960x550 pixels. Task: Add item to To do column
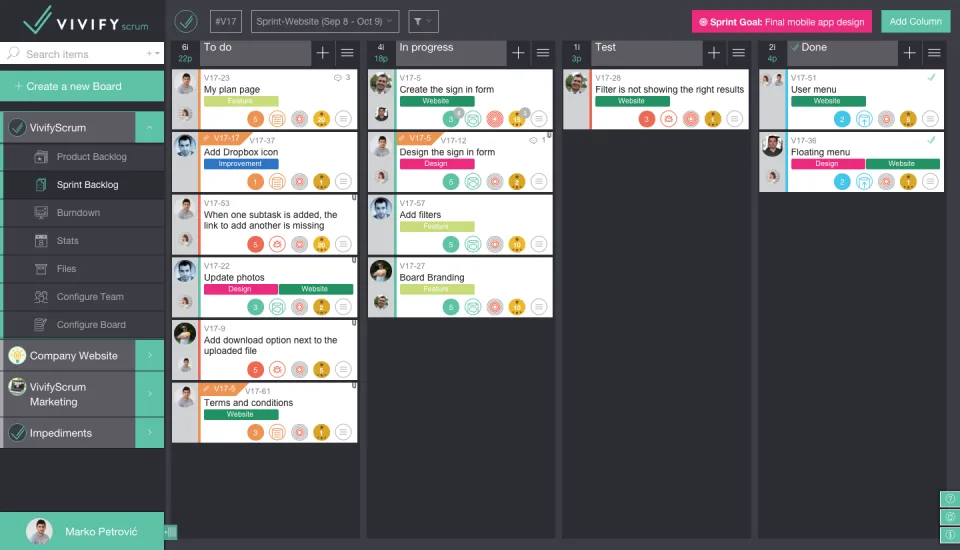323,53
